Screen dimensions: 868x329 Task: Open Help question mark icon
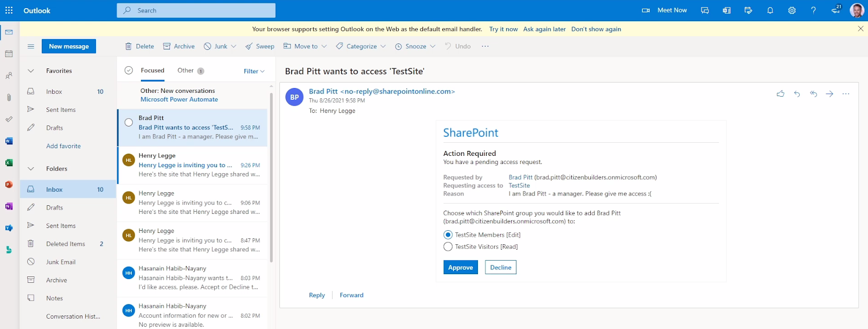(813, 10)
